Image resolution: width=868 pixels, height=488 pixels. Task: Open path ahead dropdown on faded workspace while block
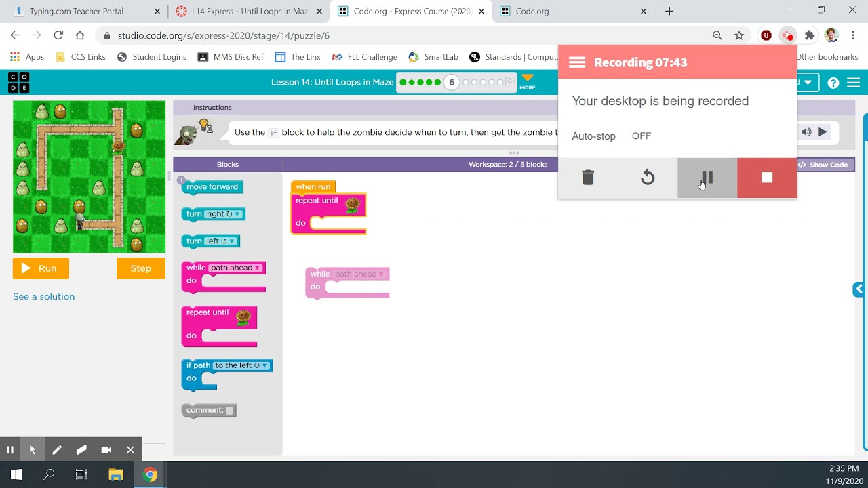[x=359, y=274]
